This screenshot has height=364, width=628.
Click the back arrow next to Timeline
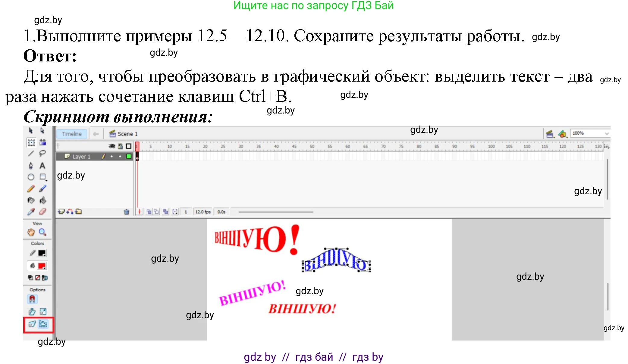(x=96, y=134)
